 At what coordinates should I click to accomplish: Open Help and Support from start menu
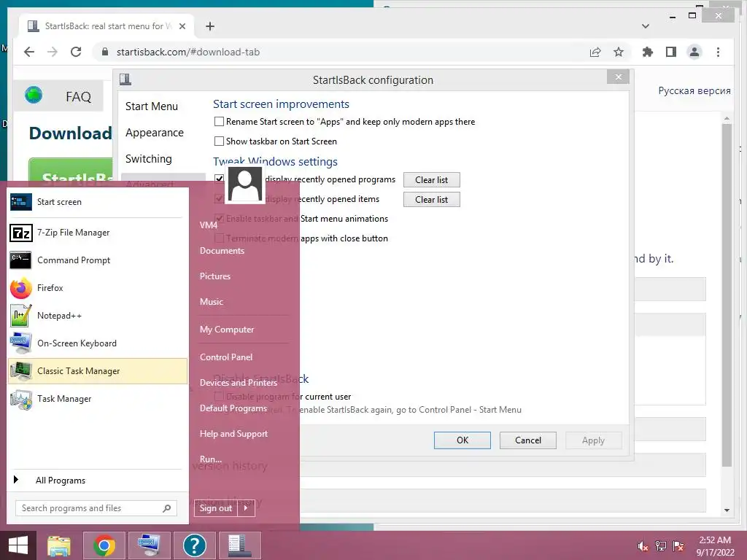[233, 434]
